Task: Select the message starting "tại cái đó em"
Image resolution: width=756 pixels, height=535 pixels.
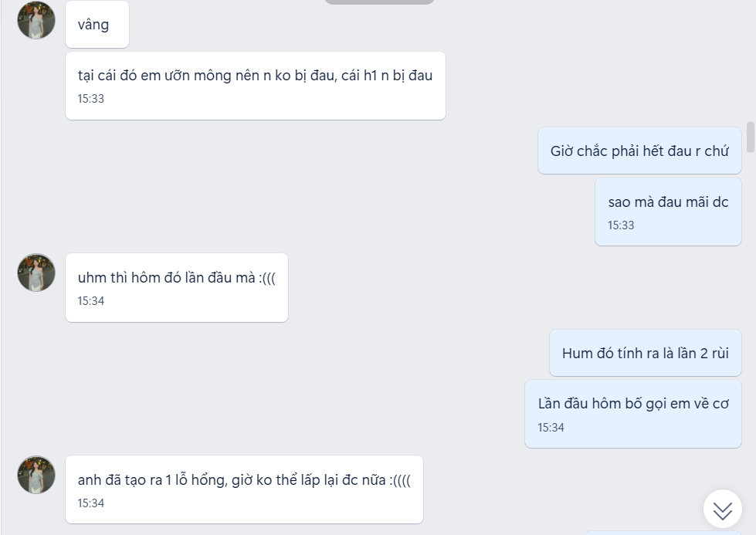Action: (x=256, y=86)
